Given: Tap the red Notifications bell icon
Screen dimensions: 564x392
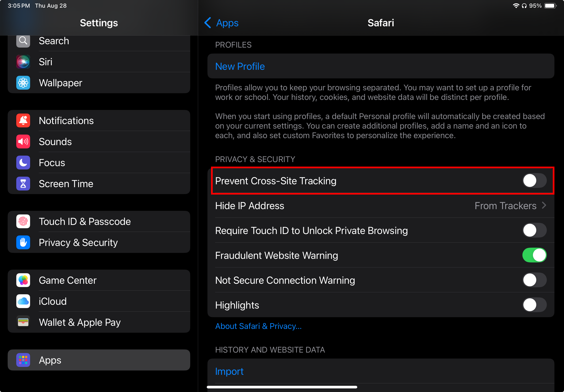Looking at the screenshot, I should (x=23, y=121).
